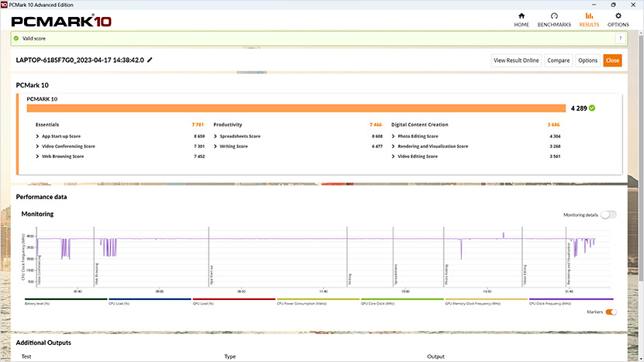Click the green check beside score 4 289
This screenshot has width=644, height=362.
point(592,109)
